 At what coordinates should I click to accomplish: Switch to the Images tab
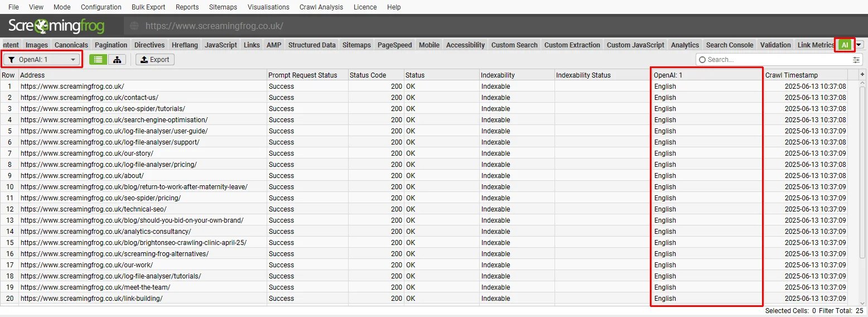(x=37, y=45)
